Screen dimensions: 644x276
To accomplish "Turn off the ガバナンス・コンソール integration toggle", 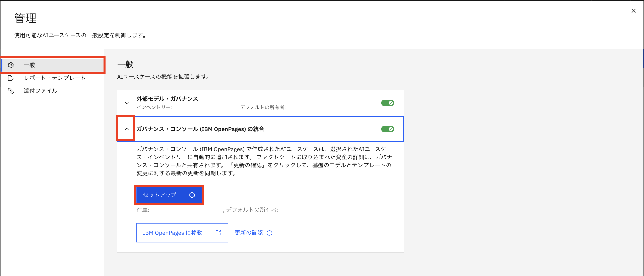I will pos(387,129).
